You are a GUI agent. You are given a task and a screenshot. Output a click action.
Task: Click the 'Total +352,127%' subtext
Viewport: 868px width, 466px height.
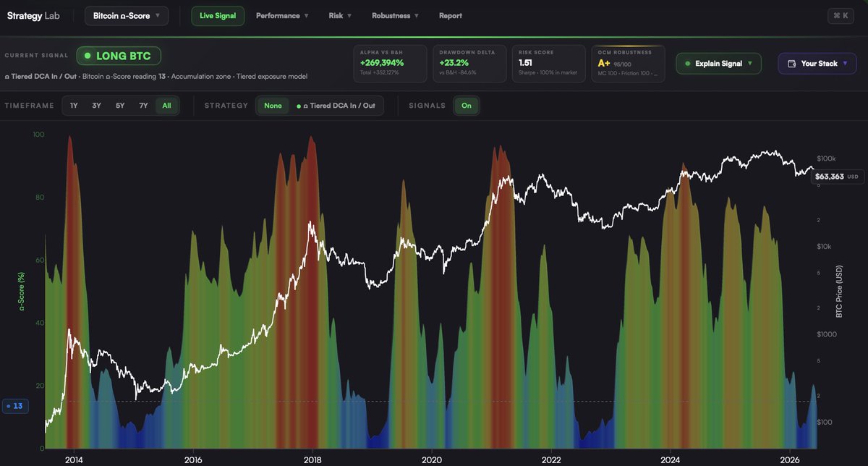tap(379, 72)
